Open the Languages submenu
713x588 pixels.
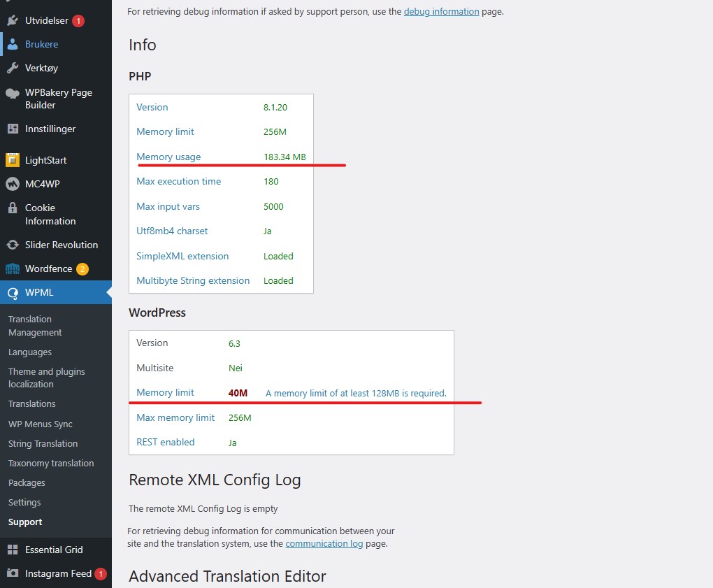tap(29, 352)
